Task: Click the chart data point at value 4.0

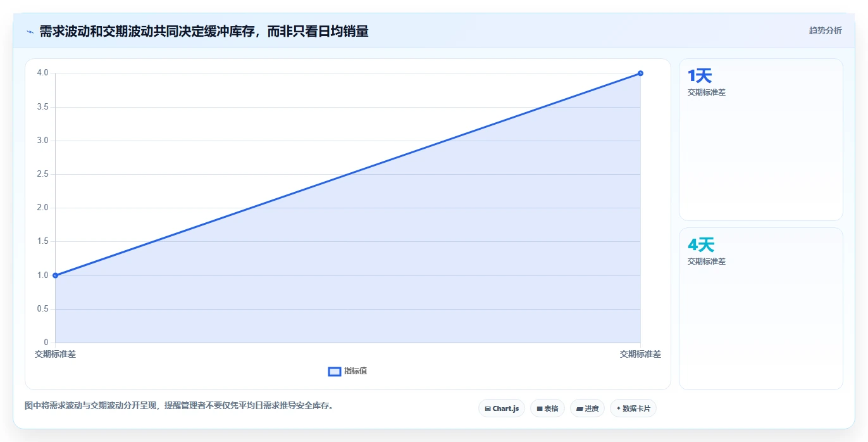Action: [640, 73]
